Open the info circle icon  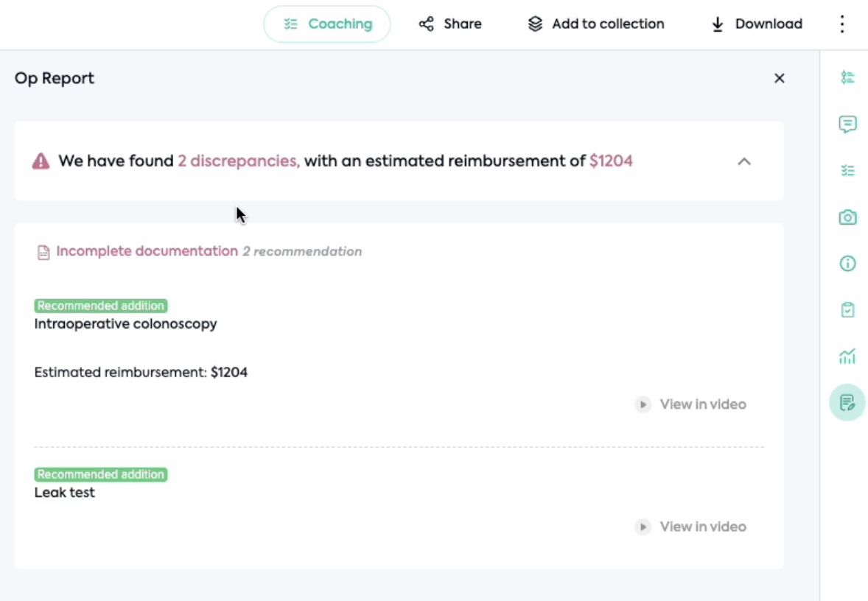pos(847,264)
